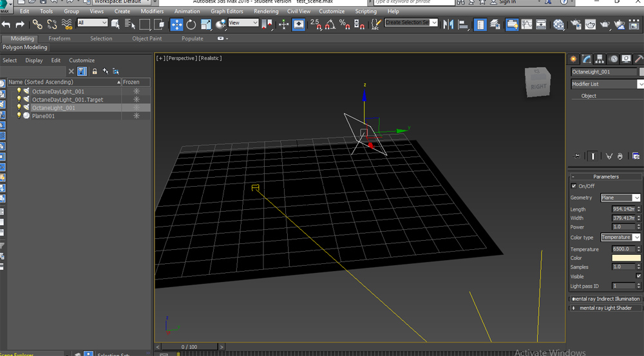Expand mental ray Light Shader rollout
The image size is (644, 356).
(605, 308)
